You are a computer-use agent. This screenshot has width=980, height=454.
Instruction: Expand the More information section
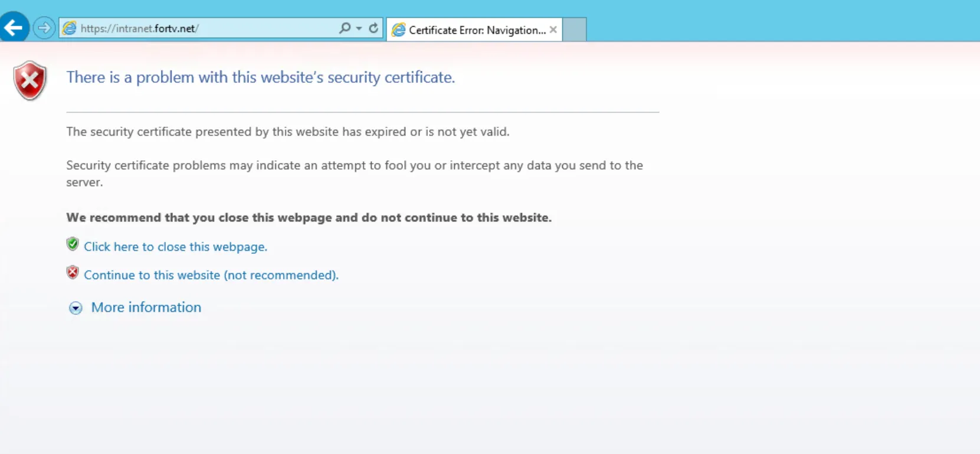pos(146,307)
